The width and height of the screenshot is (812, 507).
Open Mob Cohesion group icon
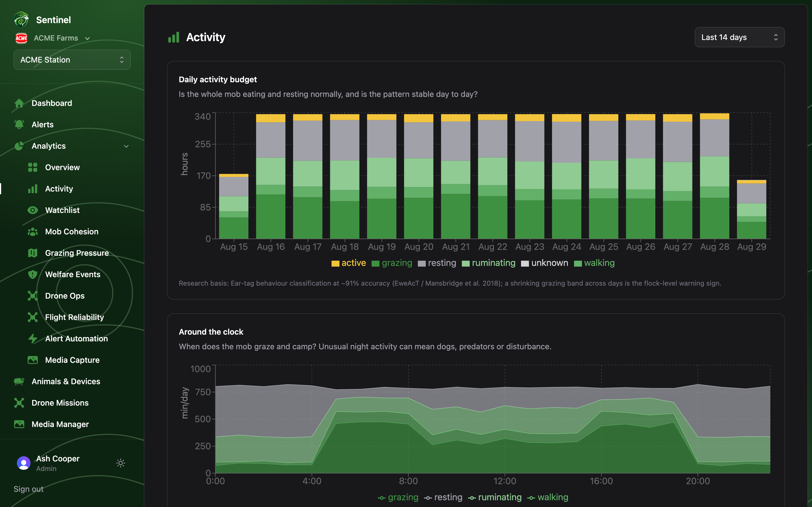32,232
